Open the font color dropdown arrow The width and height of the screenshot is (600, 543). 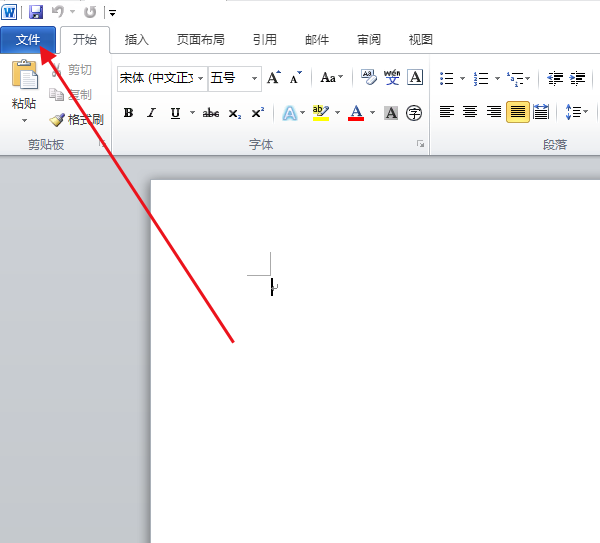(x=372, y=113)
